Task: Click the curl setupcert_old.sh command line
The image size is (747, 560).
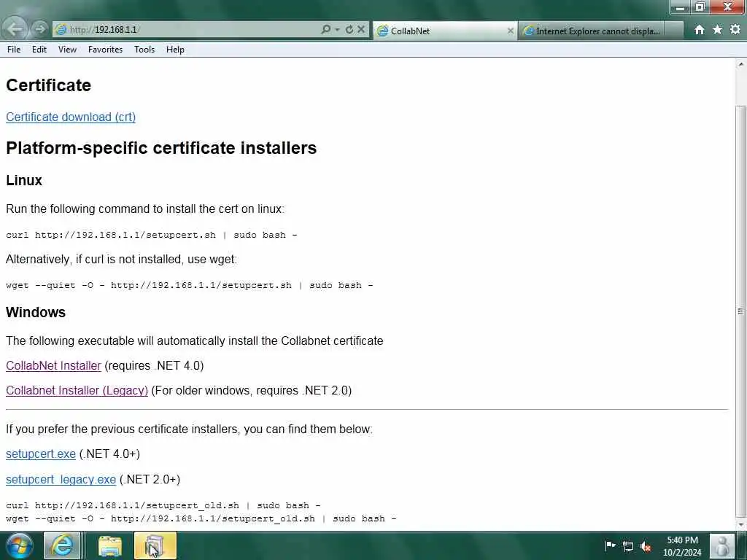Action: 163,505
